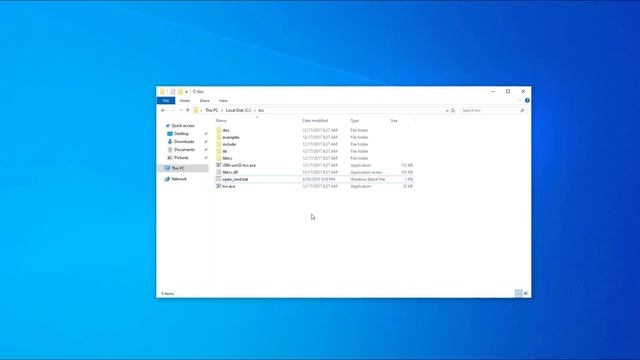The height and width of the screenshot is (360, 640).
Task: Go up one folder level
Action: click(x=188, y=110)
